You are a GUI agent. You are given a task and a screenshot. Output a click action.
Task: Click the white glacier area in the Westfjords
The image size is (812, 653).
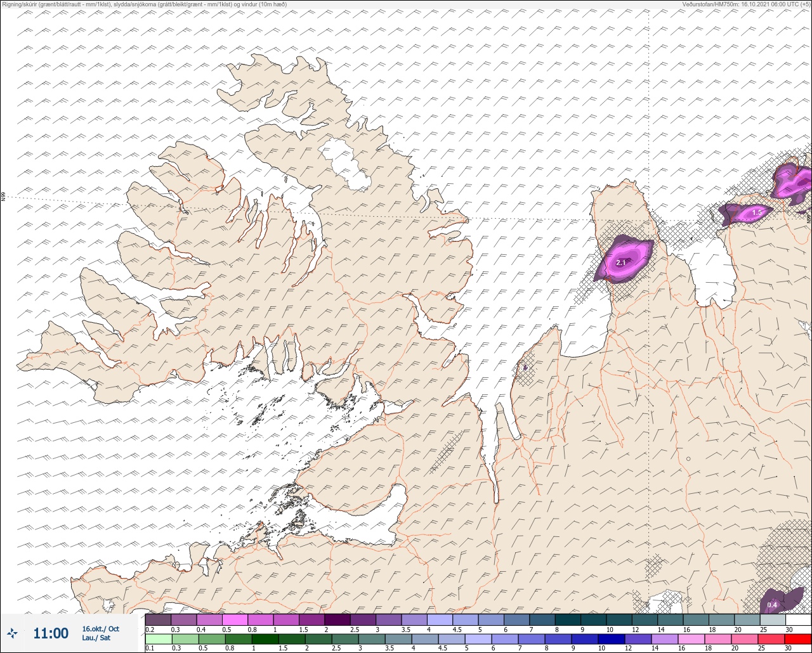point(346,164)
